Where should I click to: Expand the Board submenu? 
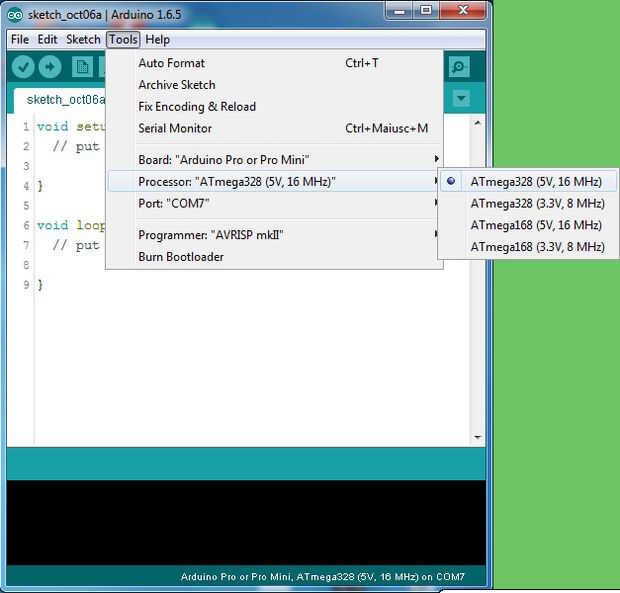pos(274,160)
